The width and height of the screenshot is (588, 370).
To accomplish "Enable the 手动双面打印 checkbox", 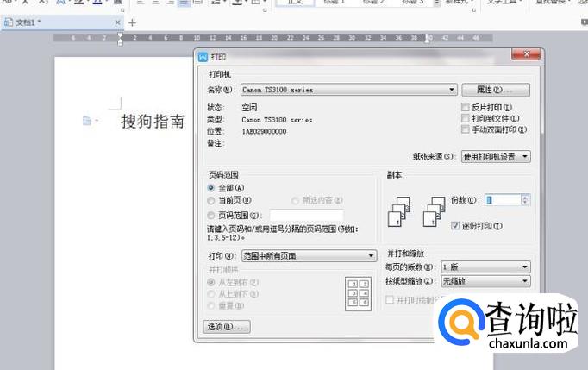I will [466, 129].
